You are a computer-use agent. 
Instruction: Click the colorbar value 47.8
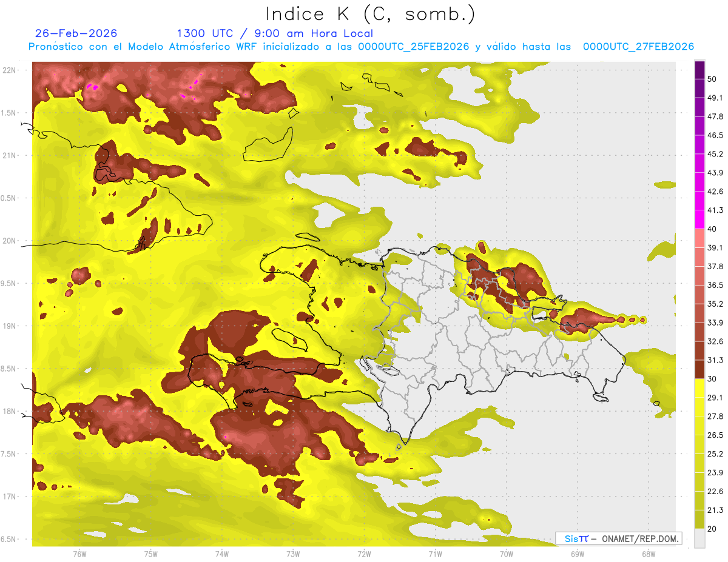(715, 116)
